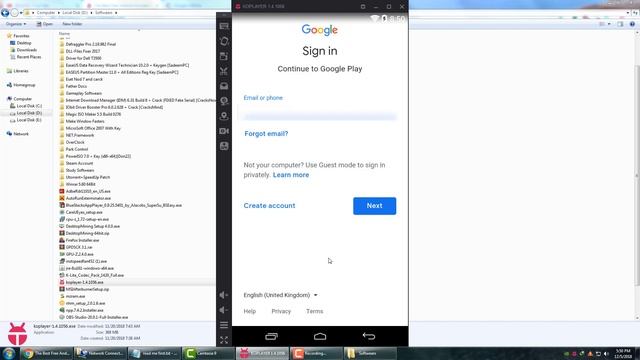Click the Learn more link

coord(291,175)
